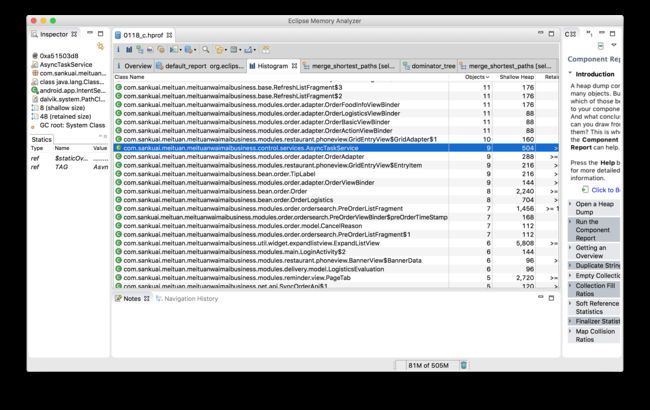The image size is (650, 410).
Task: Open the group-by folder dropdown arrow
Action: point(226,50)
